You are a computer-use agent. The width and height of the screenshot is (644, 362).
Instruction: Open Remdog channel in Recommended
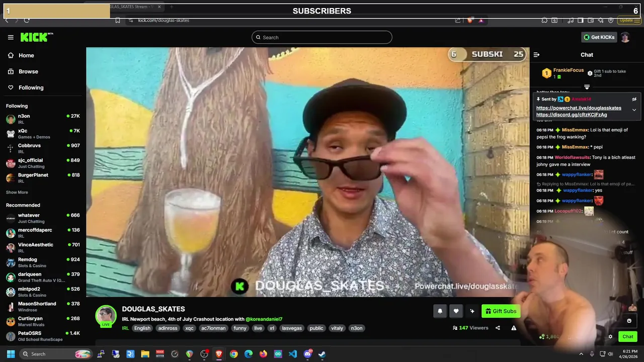pyautogui.click(x=43, y=262)
